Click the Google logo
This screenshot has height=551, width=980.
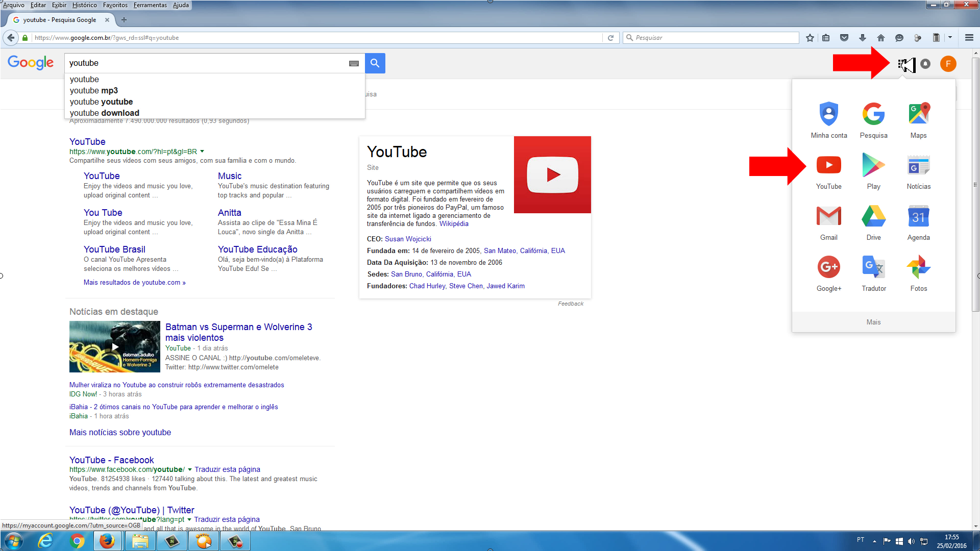point(31,63)
